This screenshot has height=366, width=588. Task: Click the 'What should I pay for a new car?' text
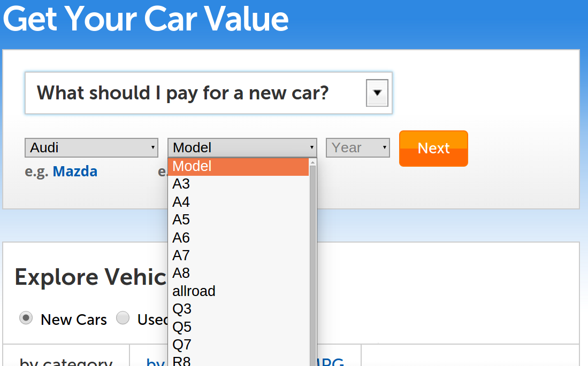pyautogui.click(x=182, y=93)
